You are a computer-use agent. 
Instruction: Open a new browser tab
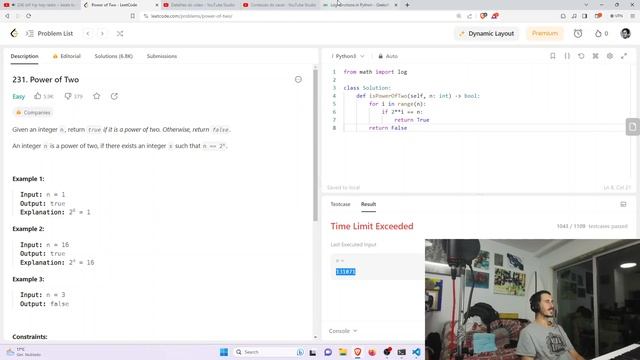click(407, 5)
